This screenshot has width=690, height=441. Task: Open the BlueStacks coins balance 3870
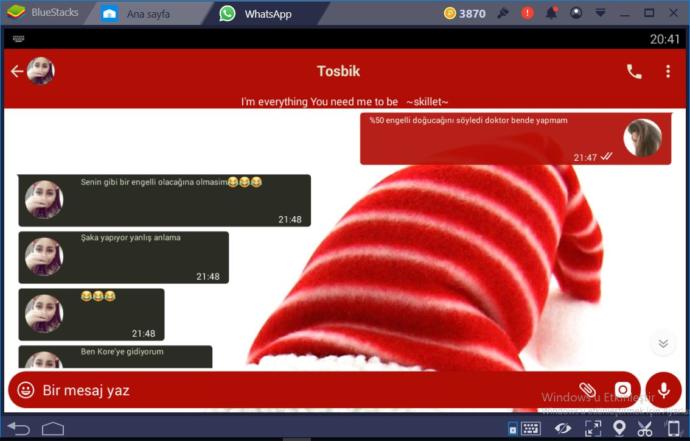click(x=465, y=14)
